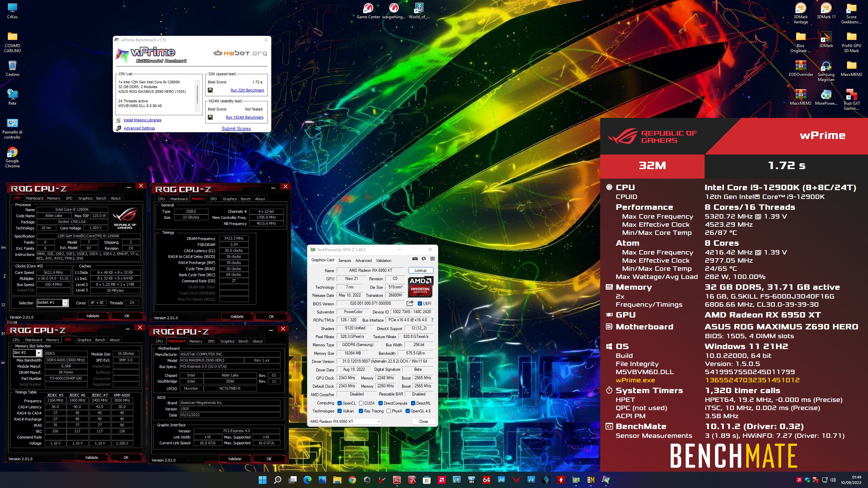Toggle the UEFI checkbox in GPU-Z

tap(420, 303)
